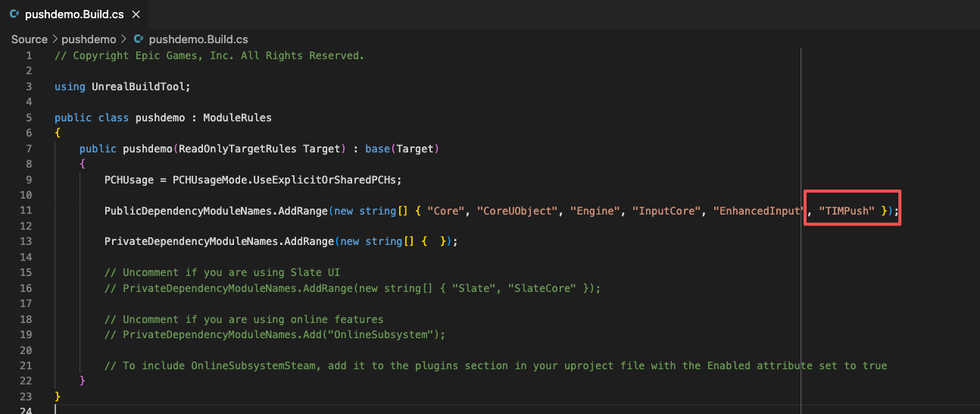Viewport: 980px width, 414px height.
Task: Click the "EnhancedInput" string on line 11
Action: click(x=757, y=211)
